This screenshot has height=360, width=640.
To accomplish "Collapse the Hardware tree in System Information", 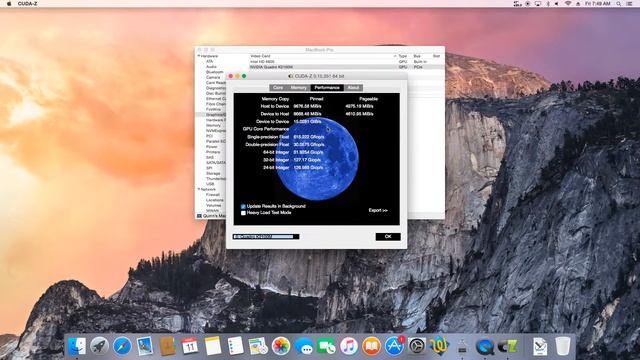I will [199, 56].
